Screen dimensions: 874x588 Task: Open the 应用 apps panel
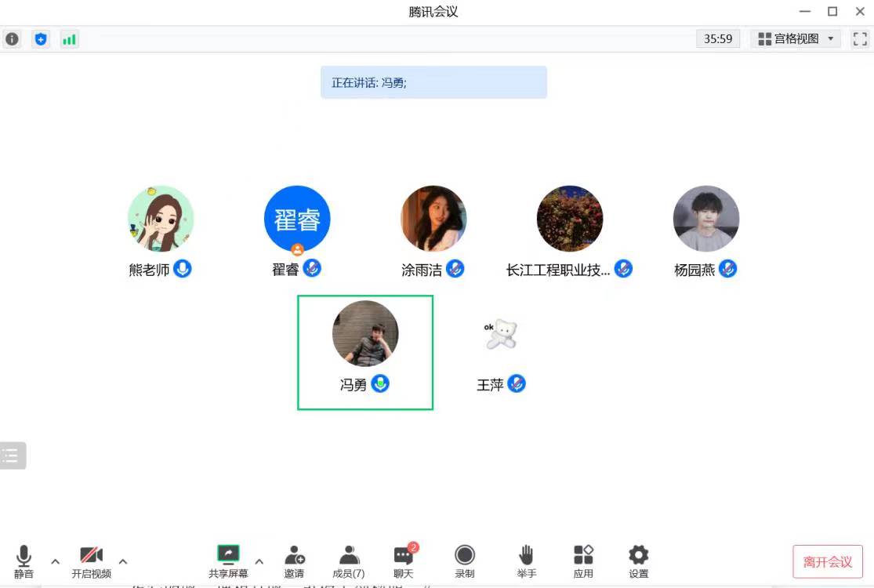point(583,561)
